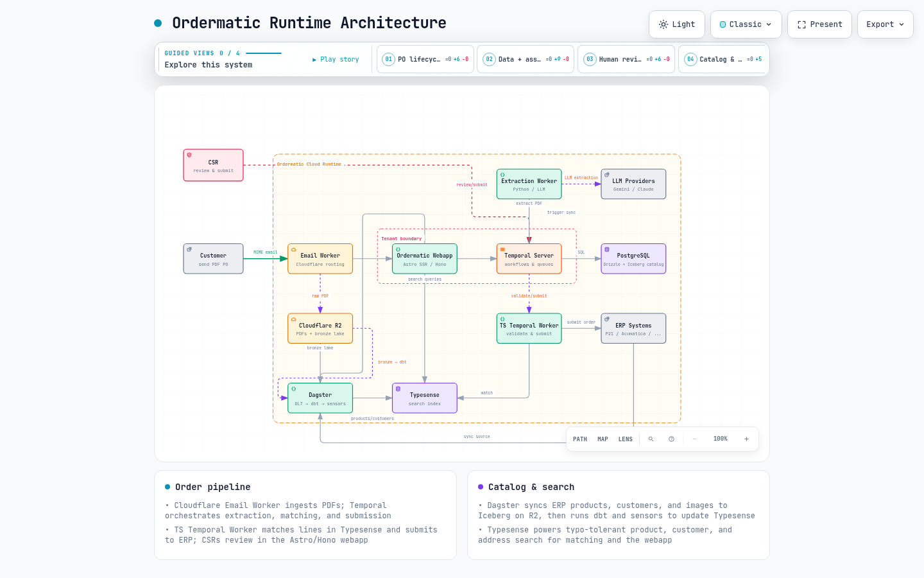Start Present mode
Image resolution: width=924 pixels, height=578 pixels.
(x=819, y=24)
